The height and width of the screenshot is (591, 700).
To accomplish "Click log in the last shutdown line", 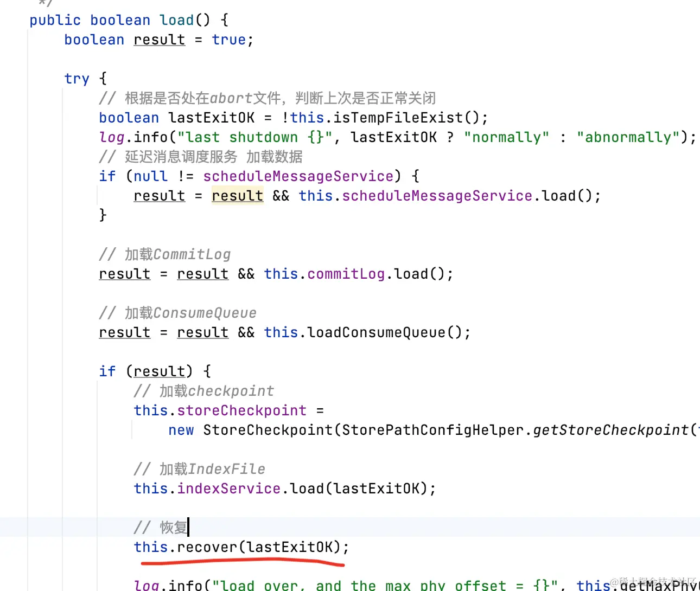I will [x=111, y=137].
